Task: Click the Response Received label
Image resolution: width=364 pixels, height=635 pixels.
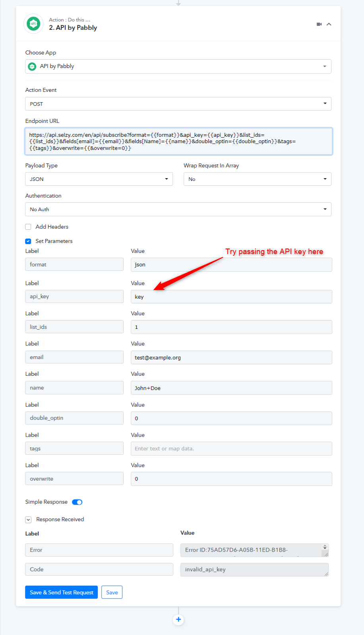Action: click(x=60, y=519)
